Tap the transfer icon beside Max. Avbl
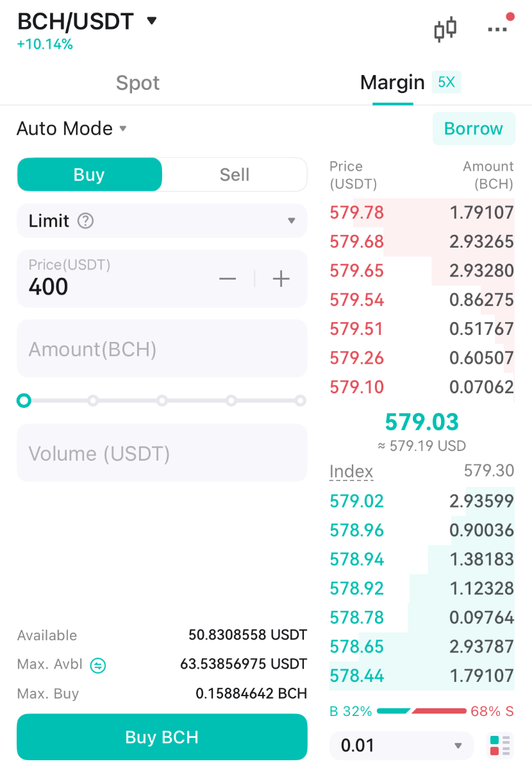Screen dimensions: 532x775 click(x=98, y=665)
